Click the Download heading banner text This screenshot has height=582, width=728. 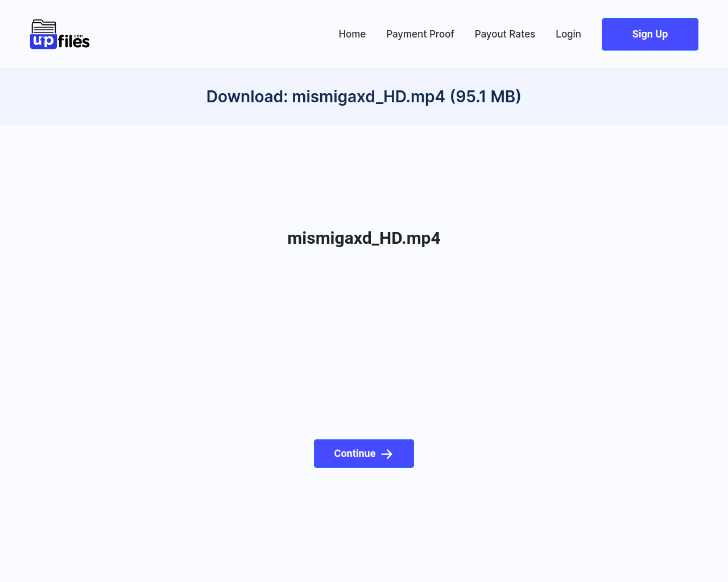364,97
